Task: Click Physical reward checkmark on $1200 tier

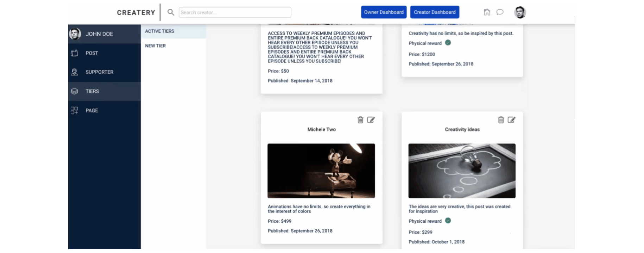Action: pyautogui.click(x=448, y=43)
